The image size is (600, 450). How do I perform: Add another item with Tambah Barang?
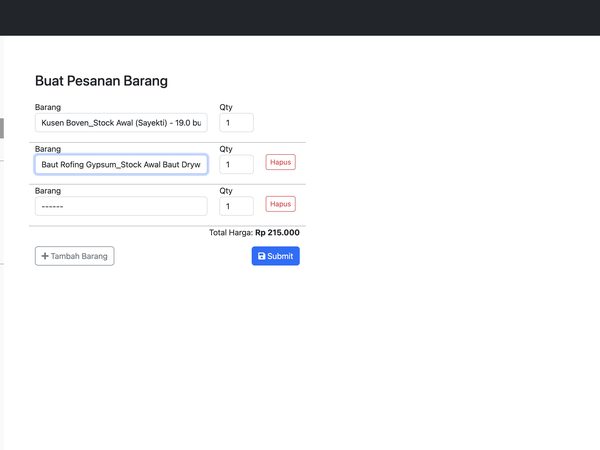pyautogui.click(x=75, y=256)
